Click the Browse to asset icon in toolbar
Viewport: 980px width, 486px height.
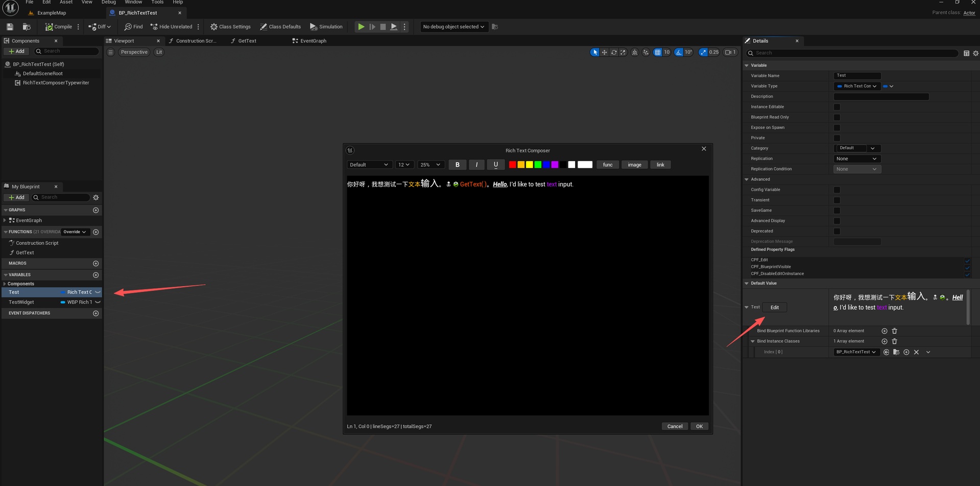[27, 27]
